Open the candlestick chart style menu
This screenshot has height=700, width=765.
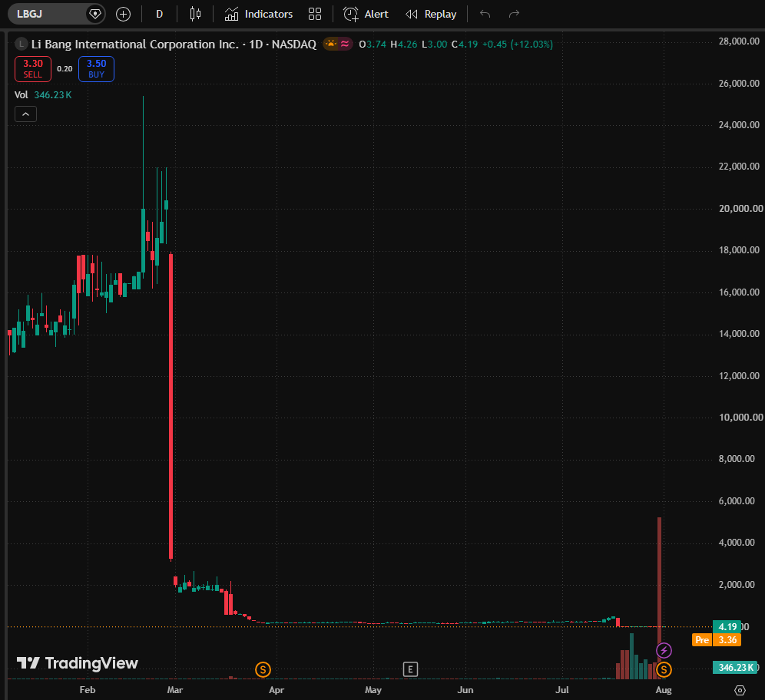tap(195, 14)
